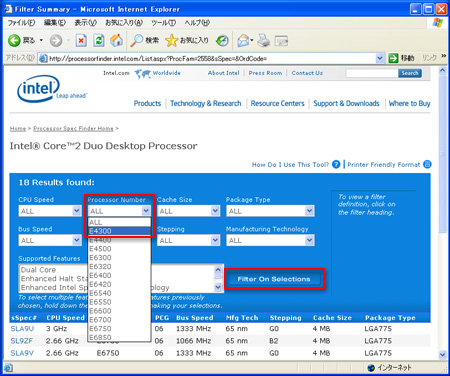Open the Package Type dropdown
The width and height of the screenshot is (450, 376).
point(270,211)
